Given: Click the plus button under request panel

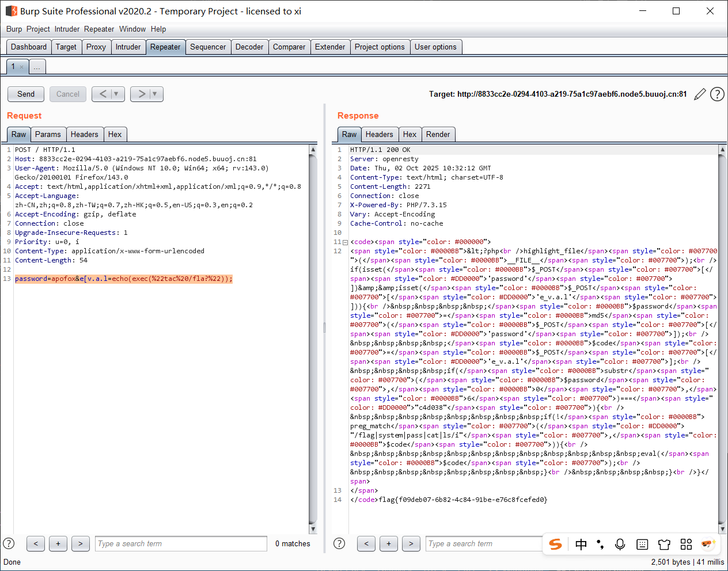Looking at the screenshot, I should pos(58,543).
